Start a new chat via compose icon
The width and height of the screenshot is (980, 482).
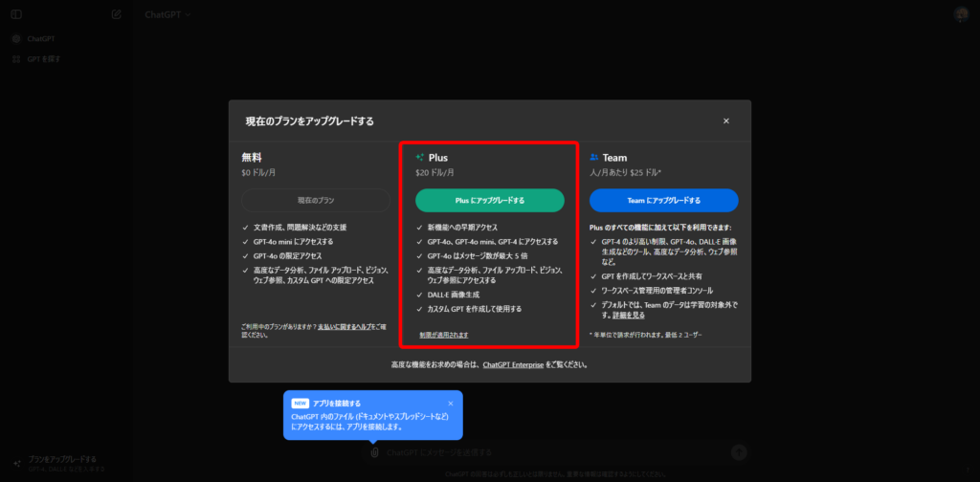coord(116,14)
